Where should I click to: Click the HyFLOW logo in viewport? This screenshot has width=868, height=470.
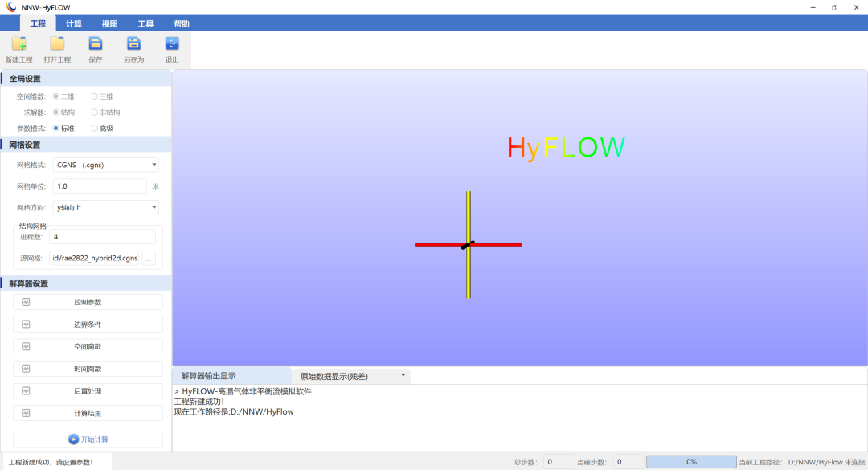click(566, 148)
